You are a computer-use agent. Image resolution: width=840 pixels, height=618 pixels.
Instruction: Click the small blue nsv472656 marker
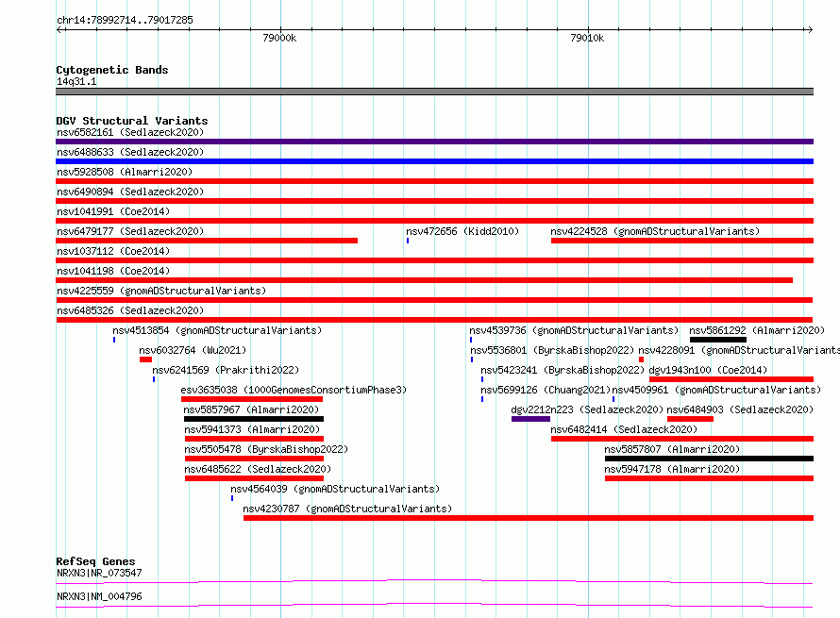coord(408,241)
